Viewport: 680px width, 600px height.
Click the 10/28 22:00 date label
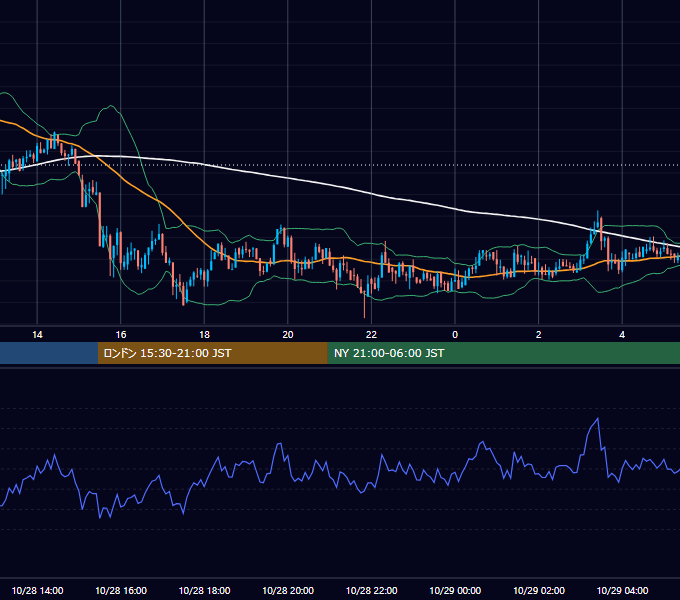tap(371, 590)
